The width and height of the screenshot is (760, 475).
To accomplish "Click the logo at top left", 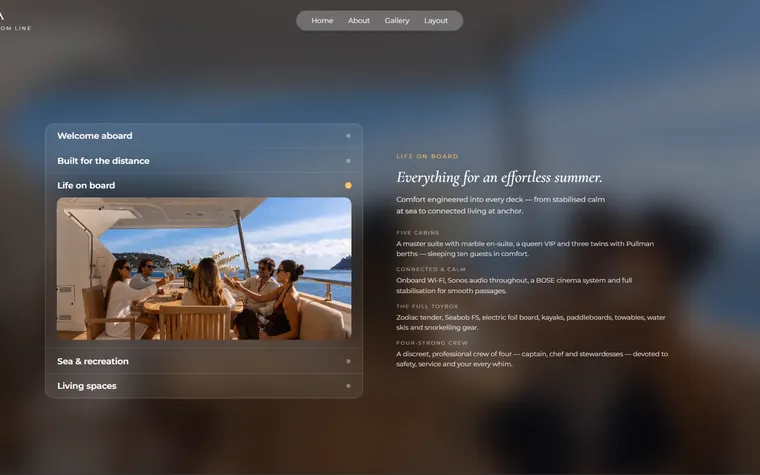I will [x=15, y=22].
